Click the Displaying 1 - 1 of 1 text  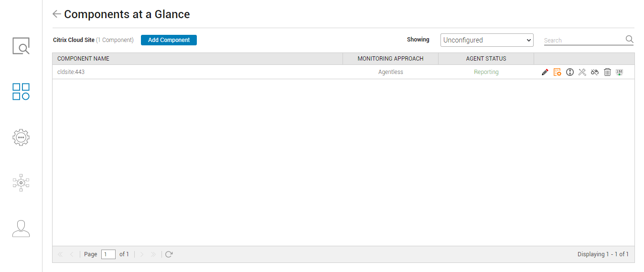pos(603,254)
